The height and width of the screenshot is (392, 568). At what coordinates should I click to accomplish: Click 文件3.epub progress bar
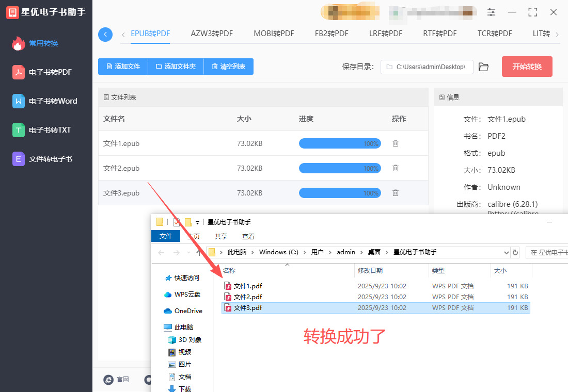[x=340, y=192]
